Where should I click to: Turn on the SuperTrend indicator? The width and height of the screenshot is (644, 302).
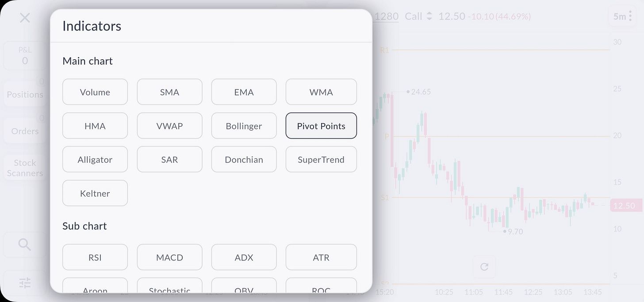tap(321, 159)
